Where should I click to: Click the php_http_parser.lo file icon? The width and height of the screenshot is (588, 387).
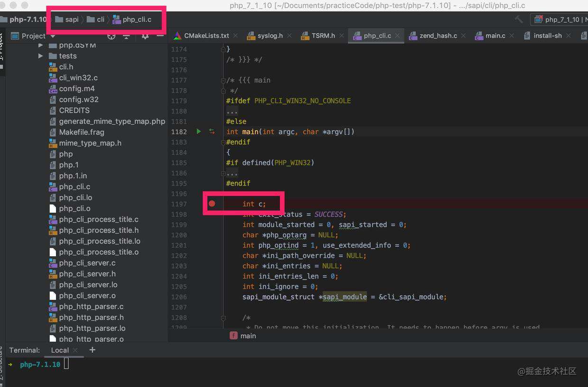coord(53,328)
